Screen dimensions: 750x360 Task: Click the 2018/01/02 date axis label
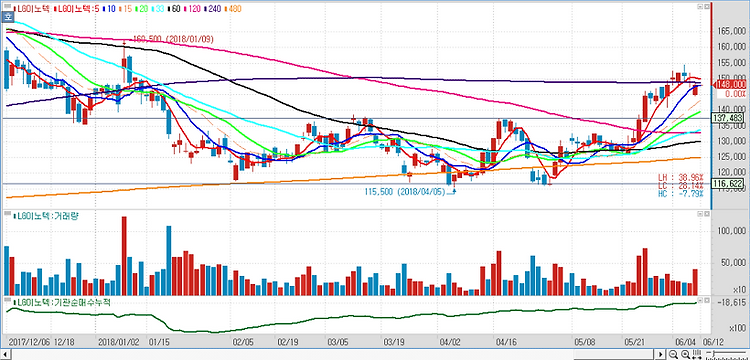118,342
